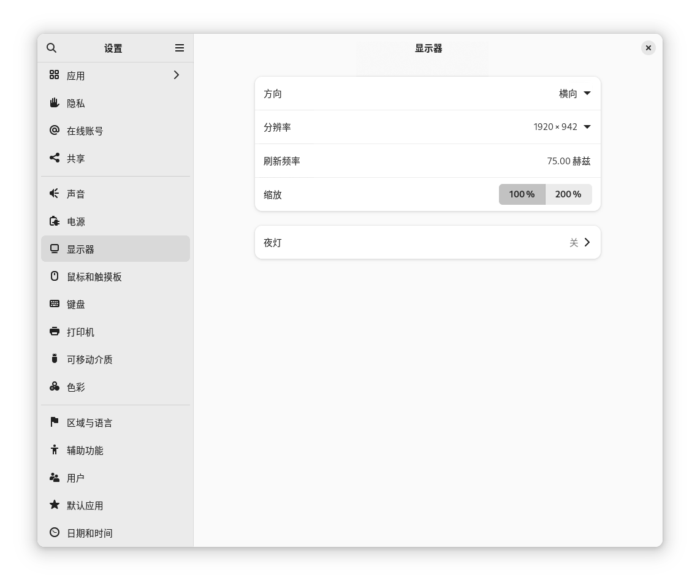
Task: Open 默认应用 settings label
Action: coord(85,506)
